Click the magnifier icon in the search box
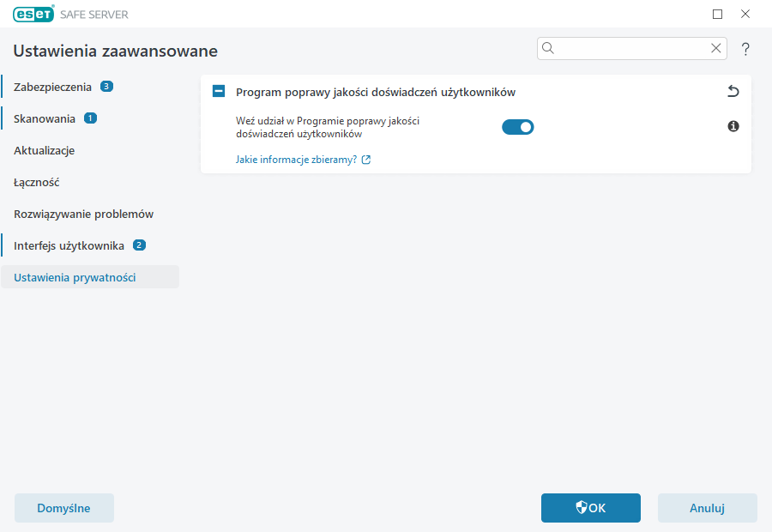The height and width of the screenshot is (532, 772). tap(548, 48)
